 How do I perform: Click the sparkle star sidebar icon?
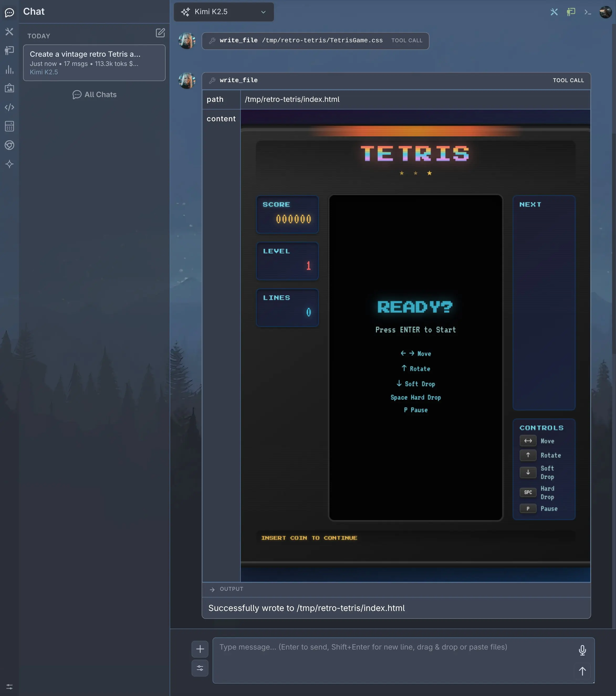[9, 164]
